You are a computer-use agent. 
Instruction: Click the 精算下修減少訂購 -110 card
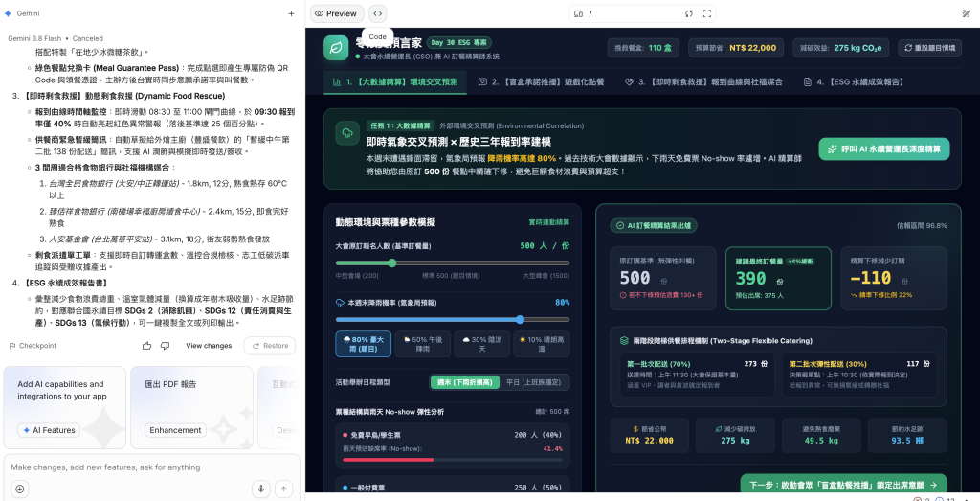point(894,279)
